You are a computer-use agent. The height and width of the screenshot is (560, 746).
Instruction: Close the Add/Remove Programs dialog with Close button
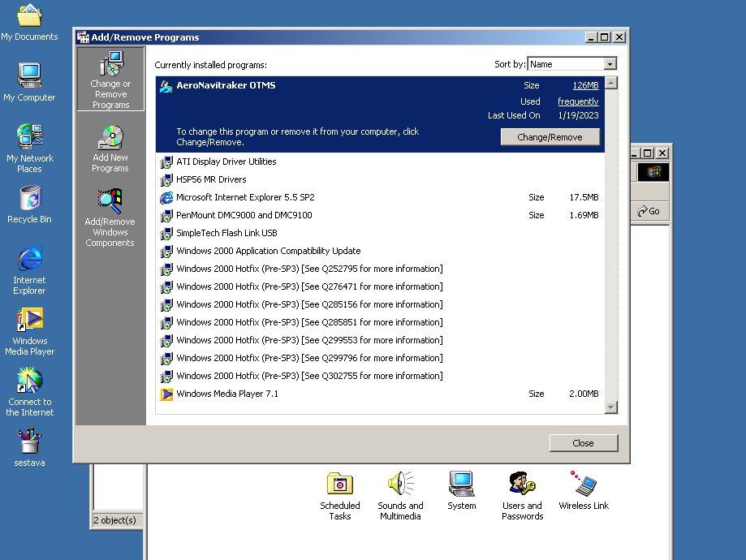(x=583, y=443)
